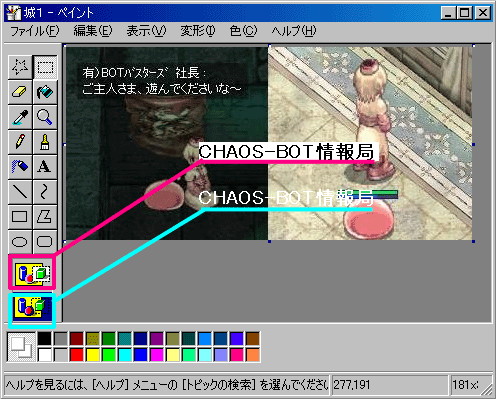Maximize the Paint window
Viewport: 496px width, 399px height.
pos(464,13)
